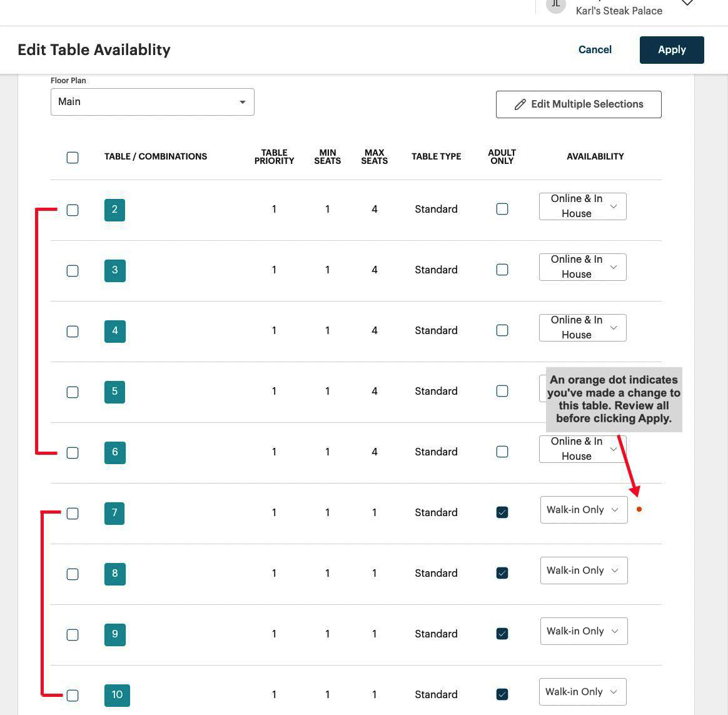
Task: Click the Table / Combinations column header
Action: (156, 156)
